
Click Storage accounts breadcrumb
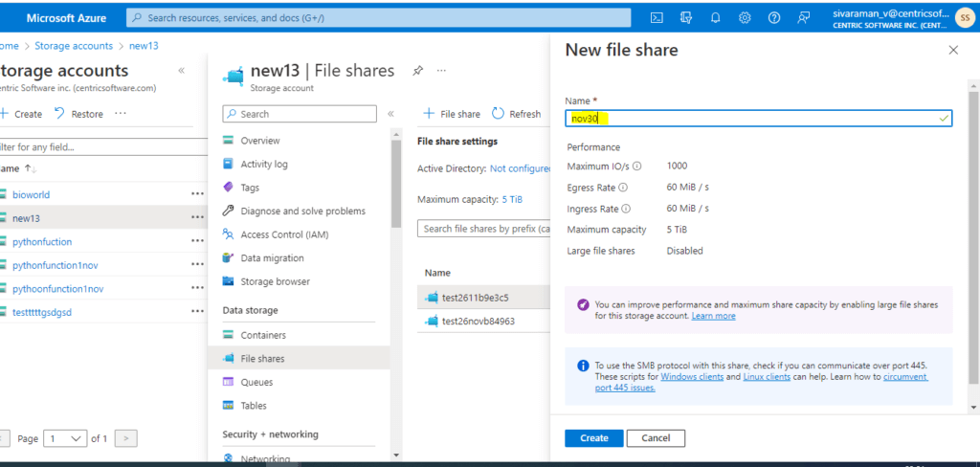(74, 46)
